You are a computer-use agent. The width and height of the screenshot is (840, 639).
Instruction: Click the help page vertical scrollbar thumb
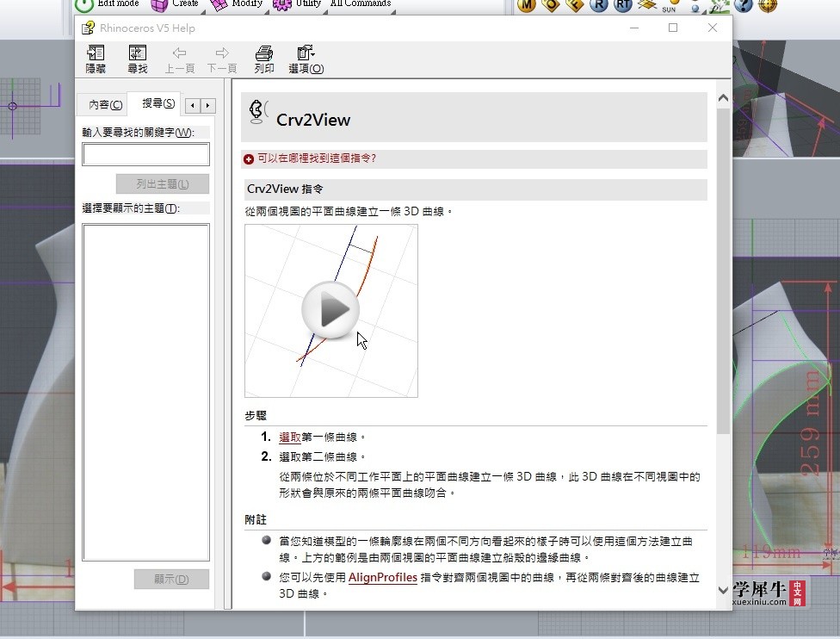[x=723, y=270]
